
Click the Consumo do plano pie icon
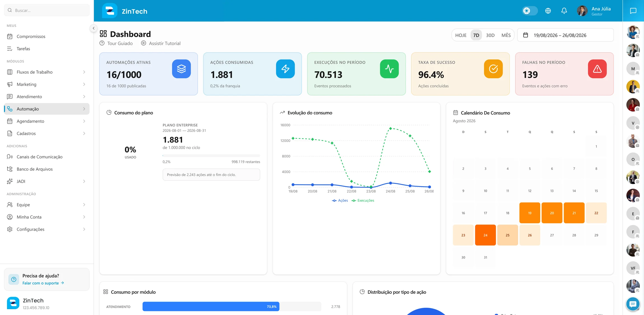(x=109, y=112)
